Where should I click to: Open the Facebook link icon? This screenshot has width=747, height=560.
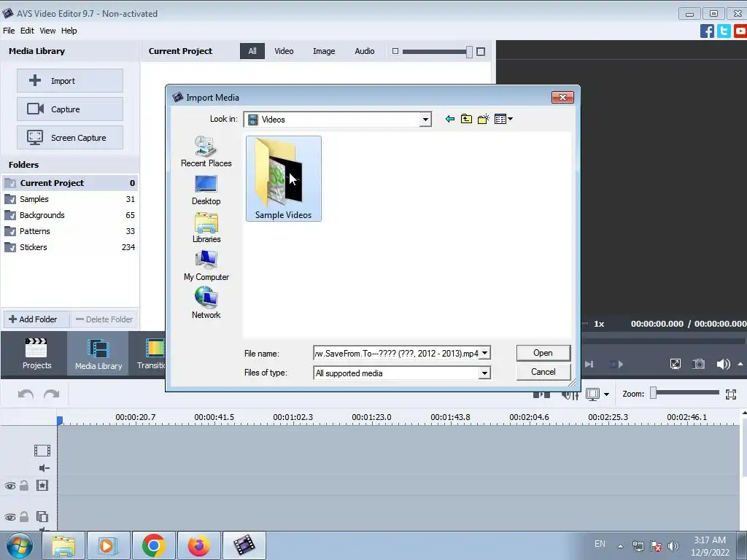707,31
